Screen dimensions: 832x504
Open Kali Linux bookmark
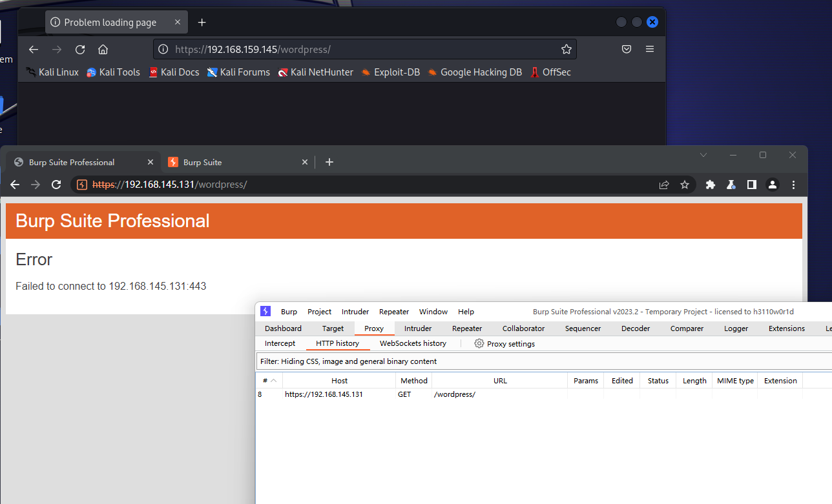point(52,72)
